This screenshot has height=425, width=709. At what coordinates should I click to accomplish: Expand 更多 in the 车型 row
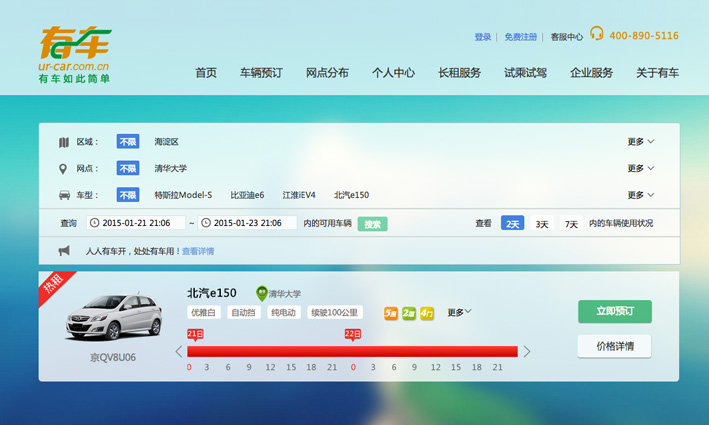[x=641, y=195]
